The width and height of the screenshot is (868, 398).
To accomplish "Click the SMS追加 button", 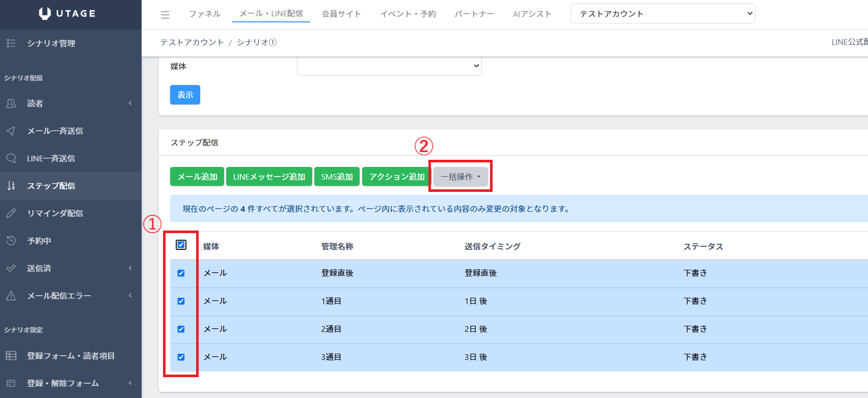I will coord(337,177).
